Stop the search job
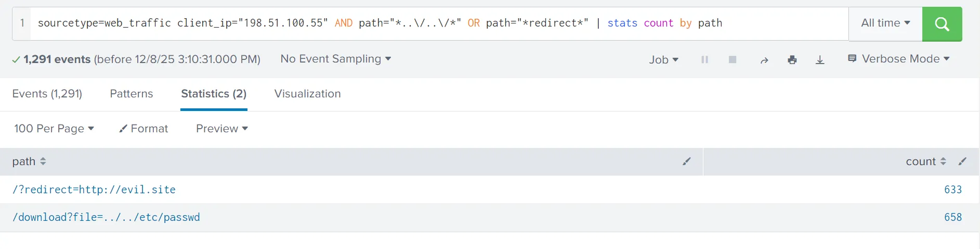 733,59
